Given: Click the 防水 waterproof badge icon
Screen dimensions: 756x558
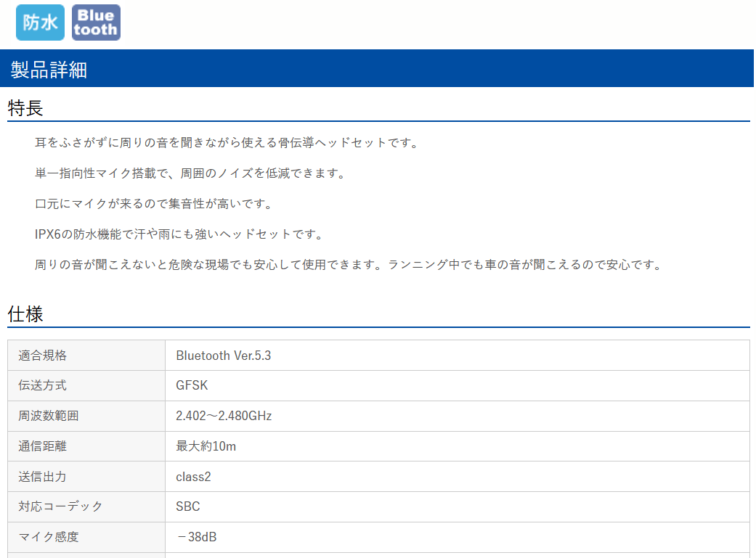Looking at the screenshot, I should pos(40,22).
